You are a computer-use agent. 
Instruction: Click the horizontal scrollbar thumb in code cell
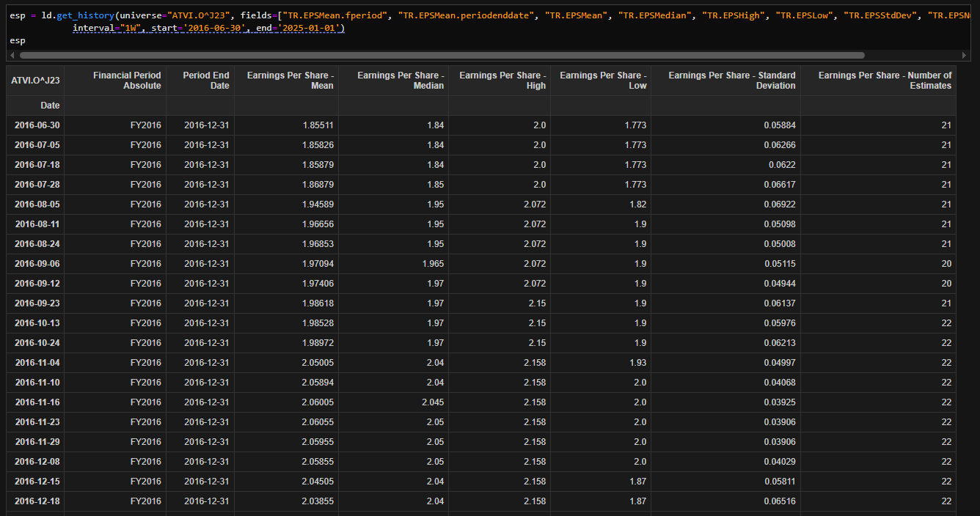(x=440, y=55)
